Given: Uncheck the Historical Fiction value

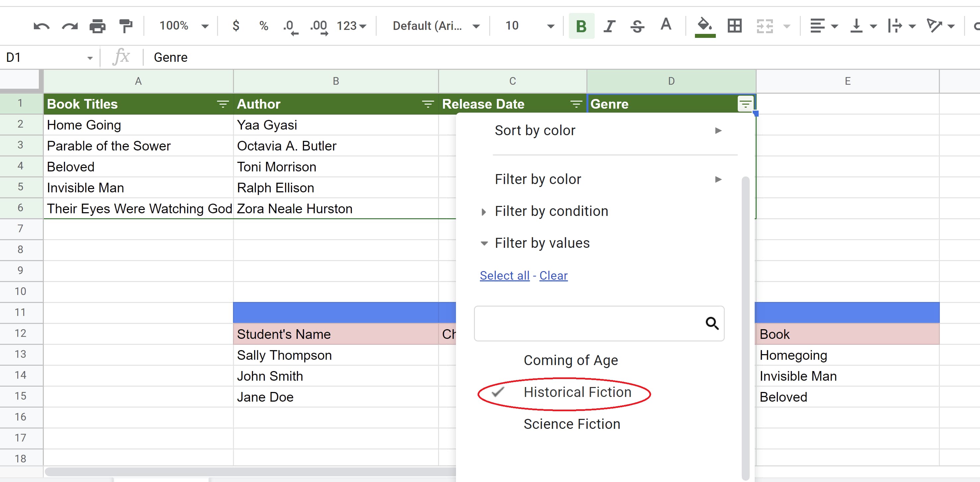Looking at the screenshot, I should 577,392.
